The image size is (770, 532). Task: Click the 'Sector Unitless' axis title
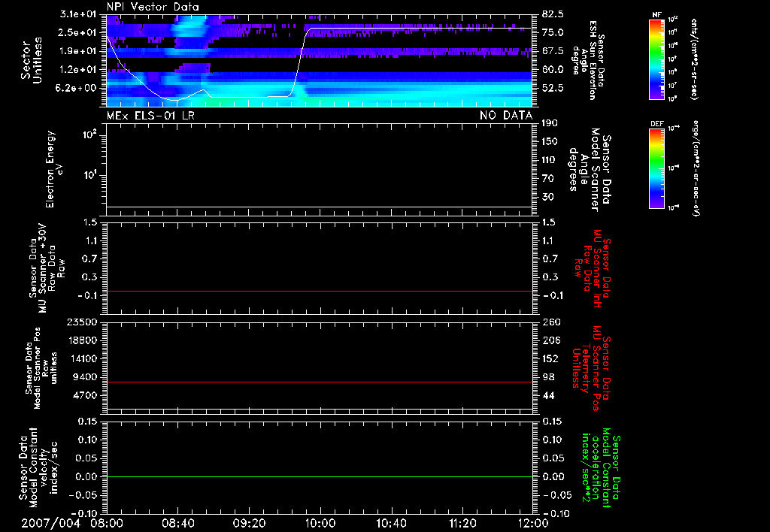(x=32, y=60)
